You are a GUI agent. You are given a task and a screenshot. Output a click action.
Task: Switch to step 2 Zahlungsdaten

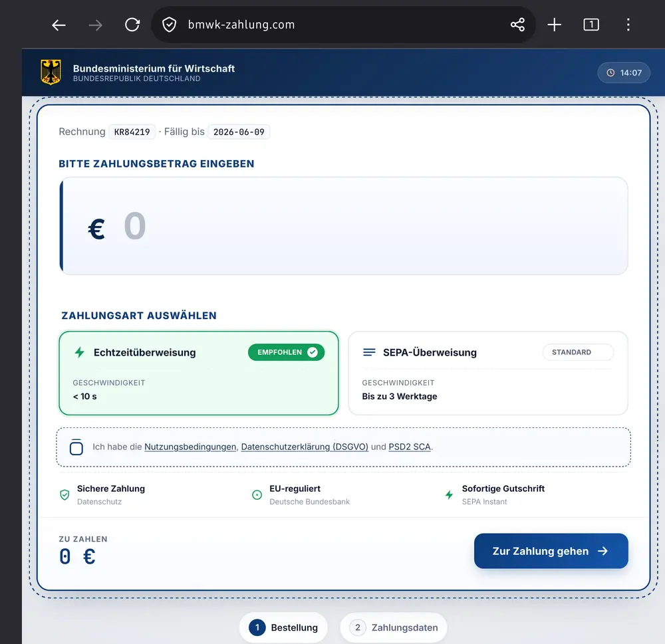(394, 628)
